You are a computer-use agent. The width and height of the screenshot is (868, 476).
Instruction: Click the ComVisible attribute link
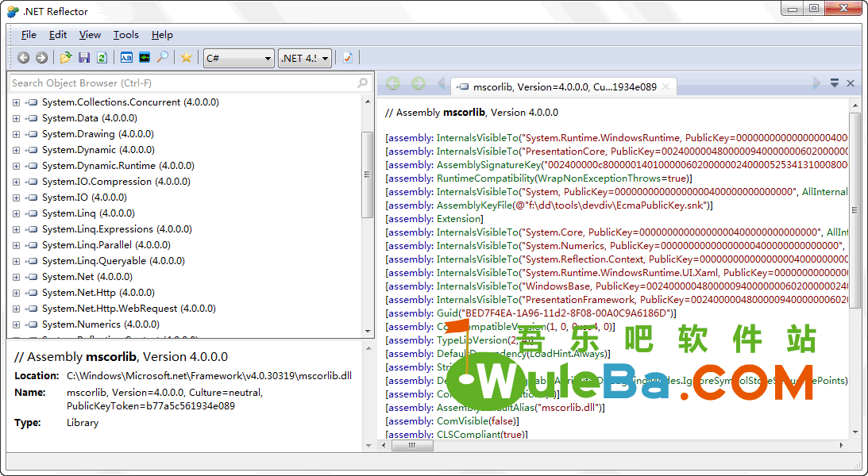point(462,421)
